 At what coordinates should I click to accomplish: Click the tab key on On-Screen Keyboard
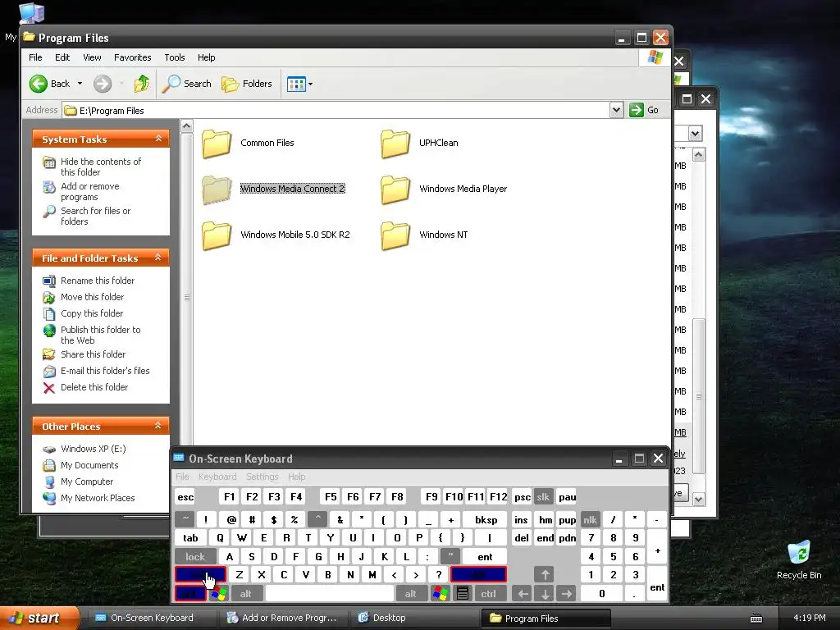pyautogui.click(x=190, y=538)
